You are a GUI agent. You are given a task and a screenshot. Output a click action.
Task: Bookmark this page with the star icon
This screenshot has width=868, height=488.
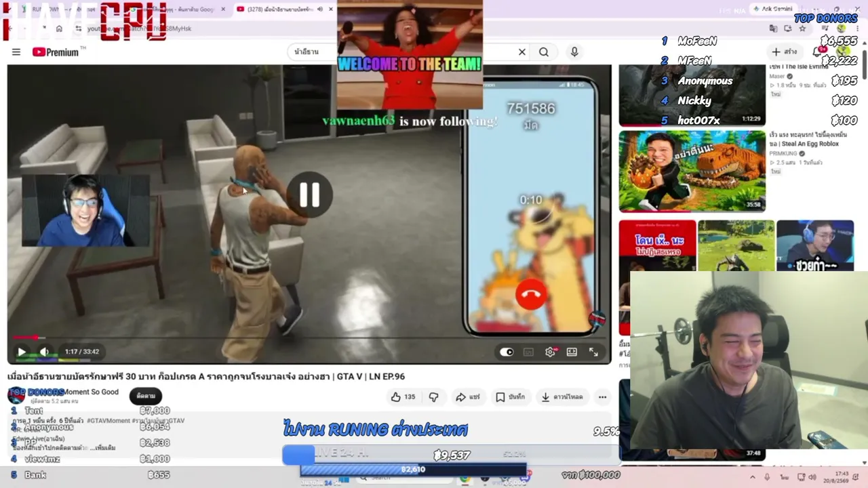[802, 28]
